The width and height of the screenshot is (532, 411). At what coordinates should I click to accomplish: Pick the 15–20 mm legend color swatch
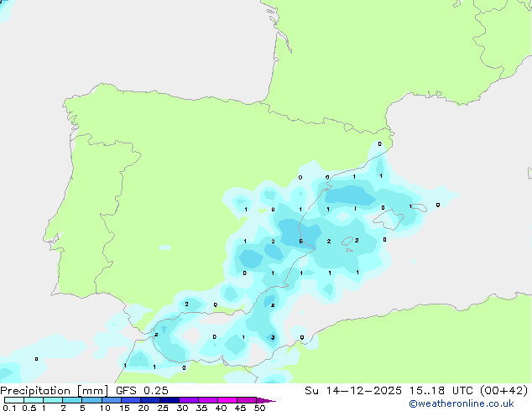click(131, 400)
